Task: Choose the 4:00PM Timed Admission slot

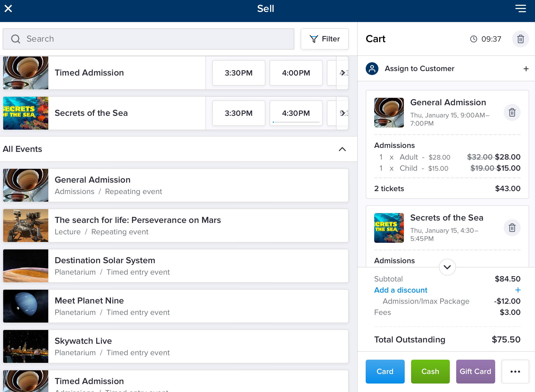Action: 296,73
